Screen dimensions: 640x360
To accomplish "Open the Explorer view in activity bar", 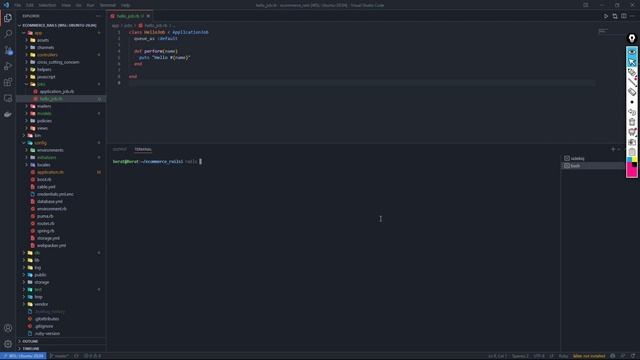I will tap(8, 18).
